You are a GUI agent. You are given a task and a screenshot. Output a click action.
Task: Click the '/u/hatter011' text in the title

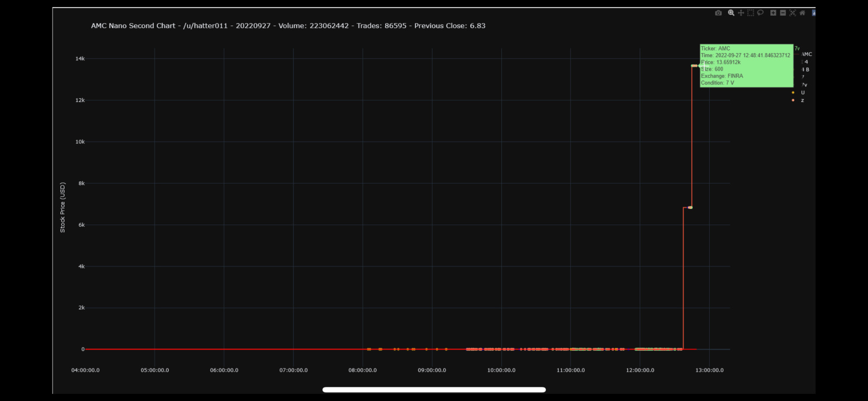coord(206,26)
